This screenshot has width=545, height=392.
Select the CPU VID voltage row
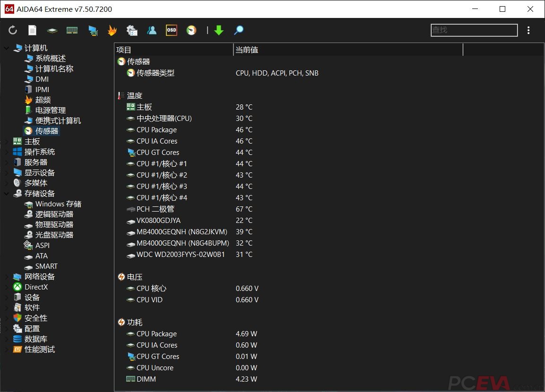(149, 299)
